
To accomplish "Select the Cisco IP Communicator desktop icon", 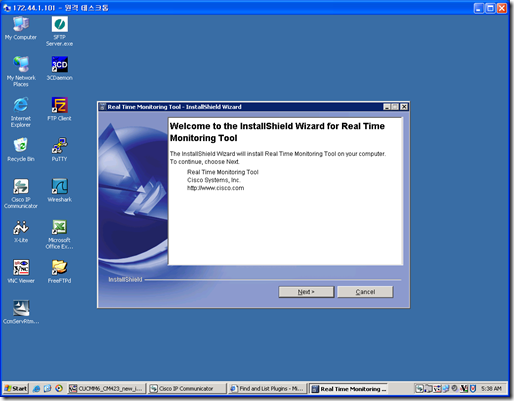I will (x=21, y=193).
